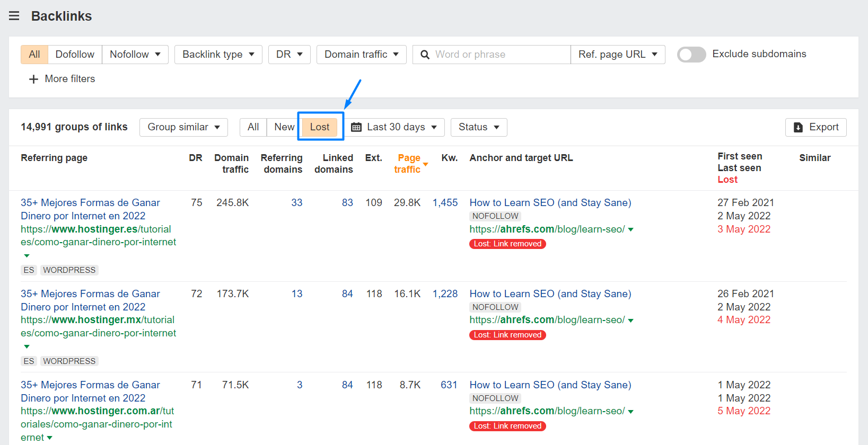Open the www.hostinger.es URL link
This screenshot has height=445, width=868.
click(99, 236)
